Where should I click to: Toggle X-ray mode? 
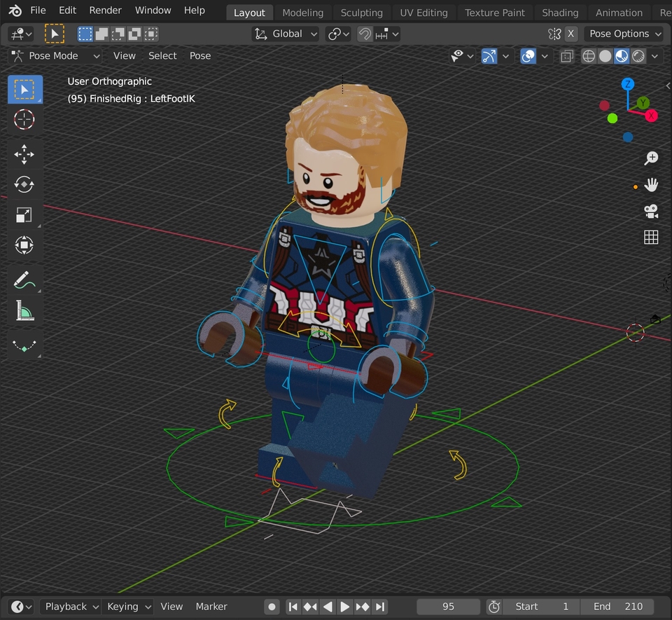point(566,56)
